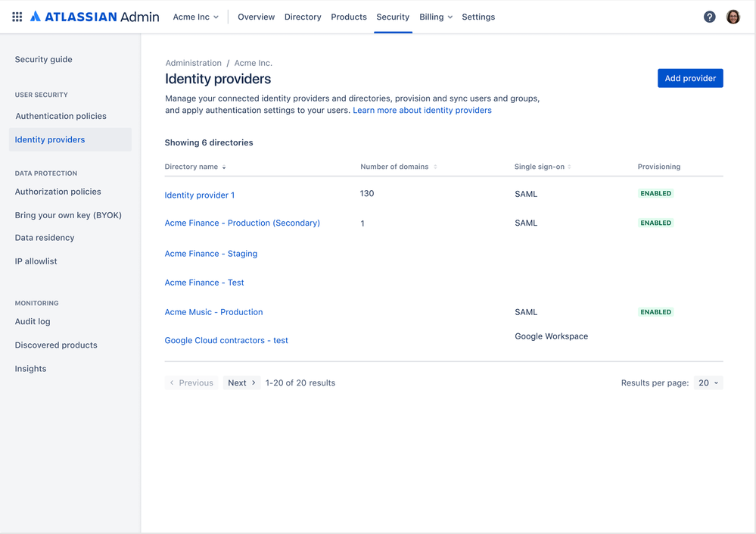Expand the Billing menu dropdown

point(436,17)
